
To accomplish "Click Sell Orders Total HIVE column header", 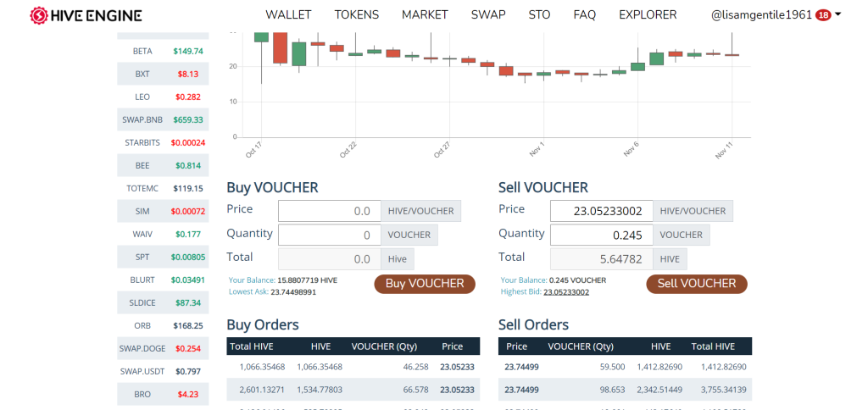I will pos(713,346).
